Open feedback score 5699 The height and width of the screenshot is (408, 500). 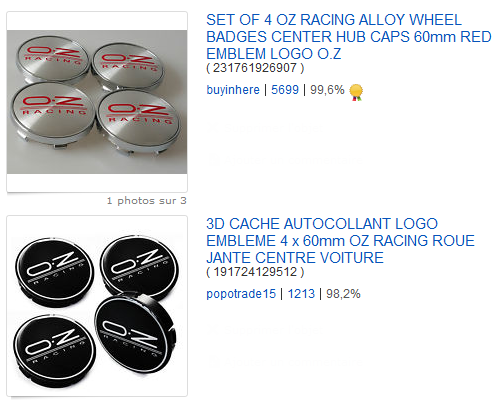click(x=285, y=90)
